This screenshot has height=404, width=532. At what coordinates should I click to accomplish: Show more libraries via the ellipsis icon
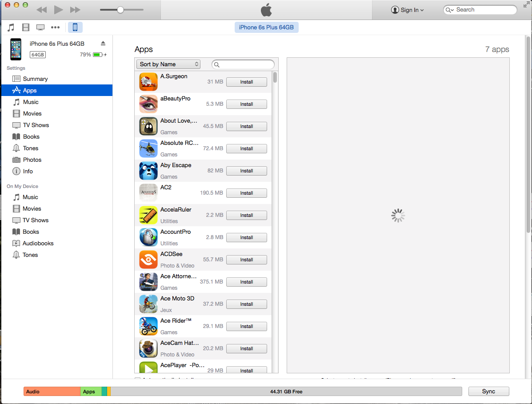click(x=55, y=28)
